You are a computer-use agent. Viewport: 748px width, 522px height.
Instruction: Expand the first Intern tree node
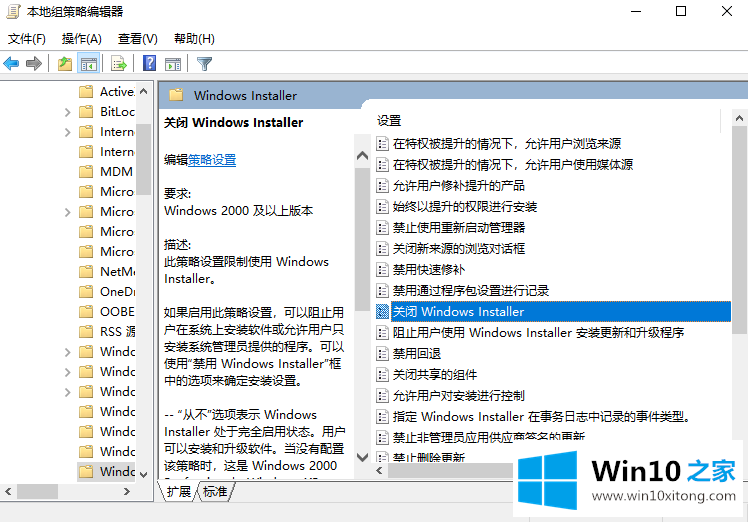pos(67,132)
